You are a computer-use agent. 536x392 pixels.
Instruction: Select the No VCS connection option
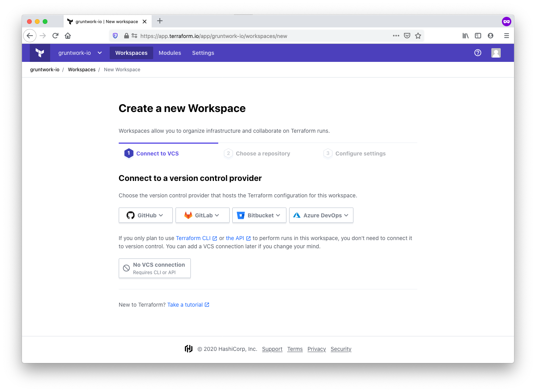tap(154, 268)
